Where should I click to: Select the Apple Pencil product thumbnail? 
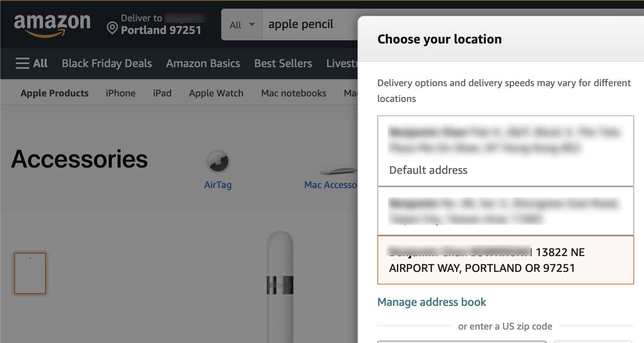click(30, 273)
